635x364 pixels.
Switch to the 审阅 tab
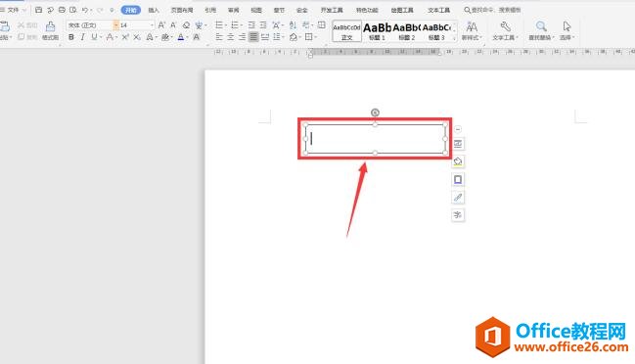coord(233,10)
